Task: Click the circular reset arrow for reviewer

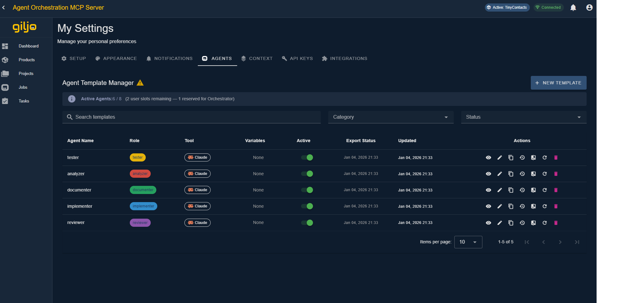Action: pos(544,223)
